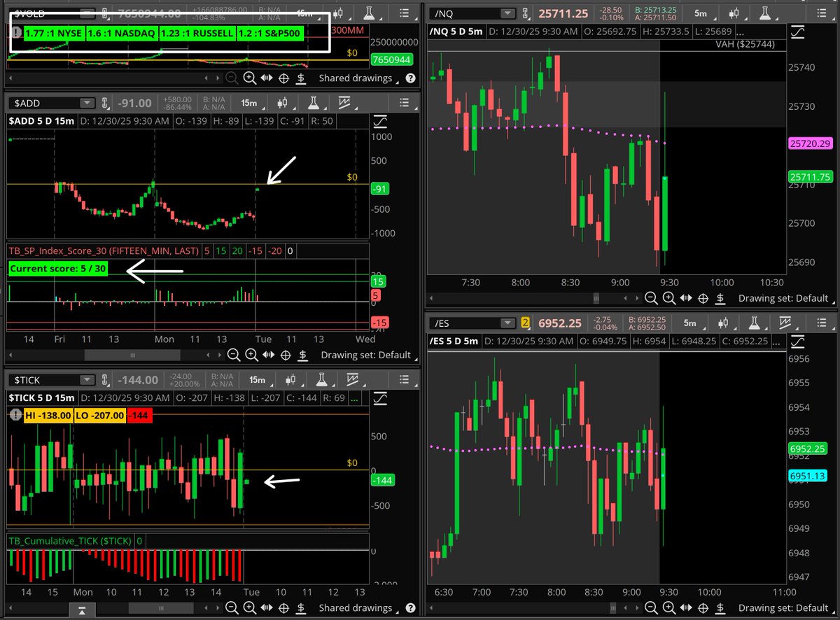The image size is (840, 620).
Task: Open patterns icon on $ADD chart
Action: point(344,103)
